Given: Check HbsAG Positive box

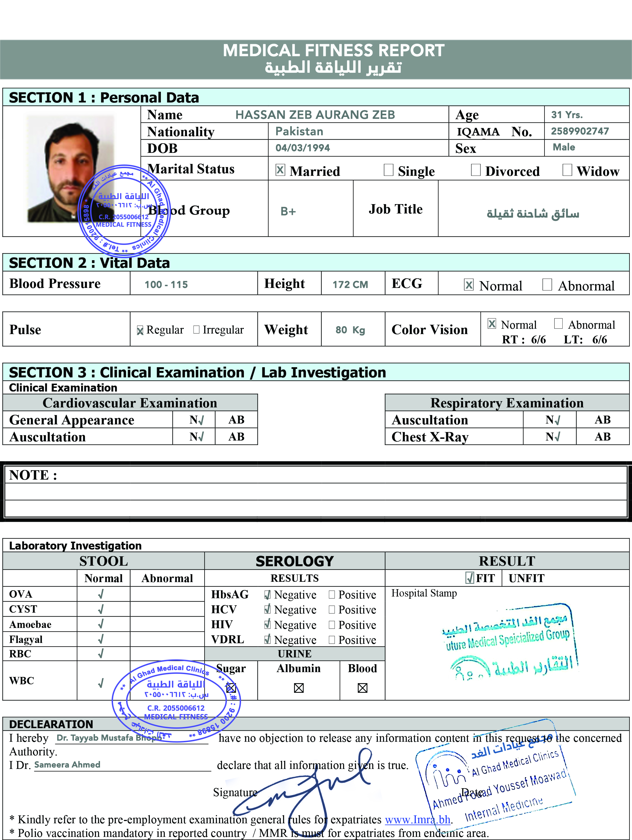Looking at the screenshot, I should point(332,594).
